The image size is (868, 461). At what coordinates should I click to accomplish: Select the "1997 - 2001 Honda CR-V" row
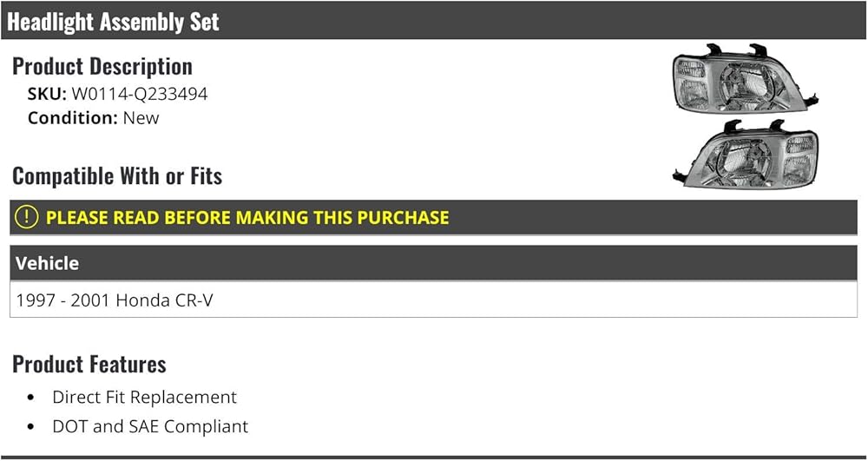pyautogui.click(x=115, y=300)
